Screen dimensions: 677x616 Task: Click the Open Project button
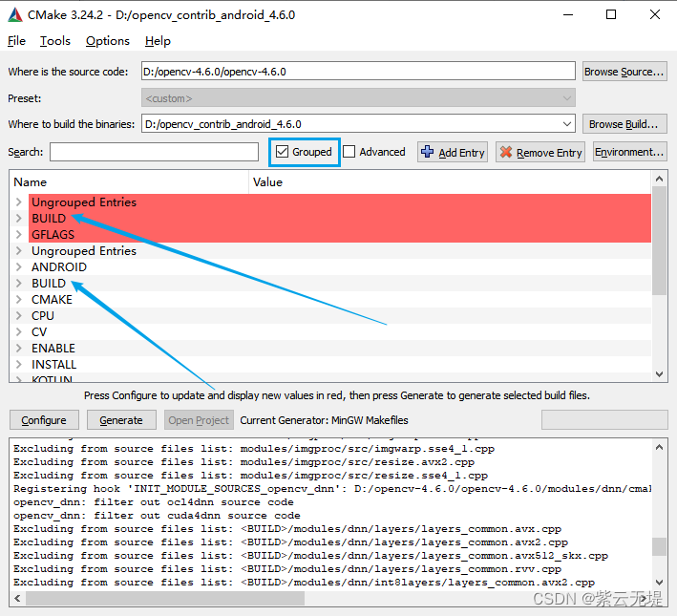click(x=199, y=420)
